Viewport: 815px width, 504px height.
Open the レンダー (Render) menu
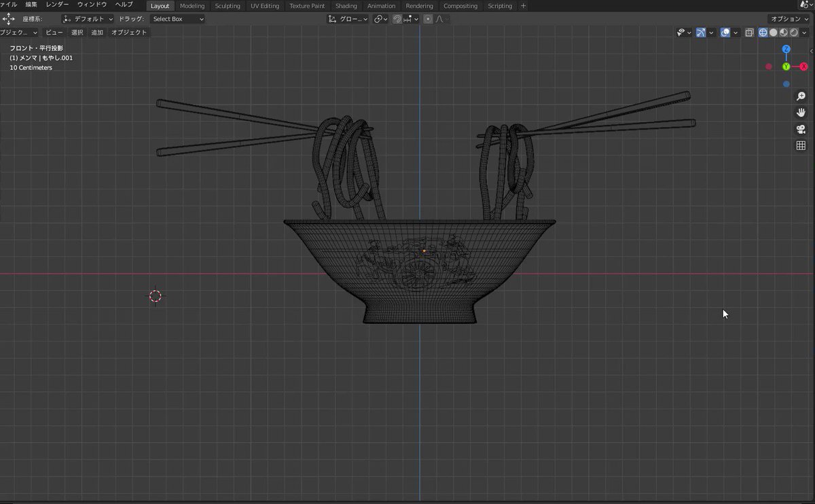pos(58,5)
